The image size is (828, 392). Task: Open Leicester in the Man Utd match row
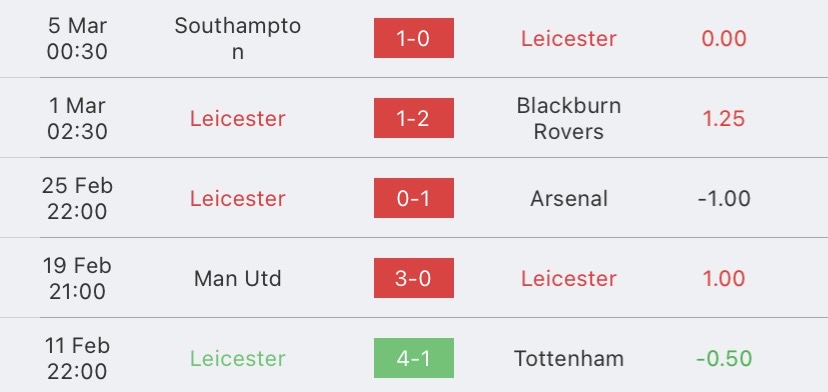[569, 278]
